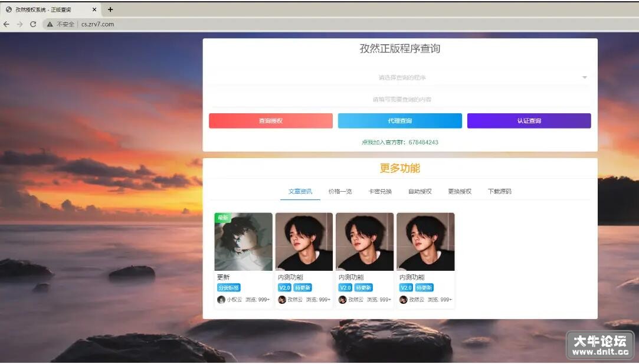Click the browser forward arrow
Image resolution: width=639 pixels, height=364 pixels.
click(x=19, y=24)
